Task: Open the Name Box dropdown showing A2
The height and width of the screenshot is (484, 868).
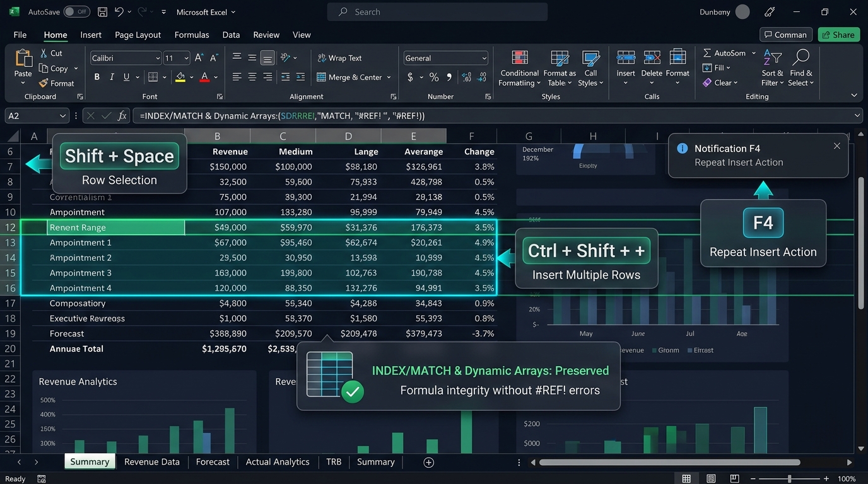Action: click(x=62, y=116)
